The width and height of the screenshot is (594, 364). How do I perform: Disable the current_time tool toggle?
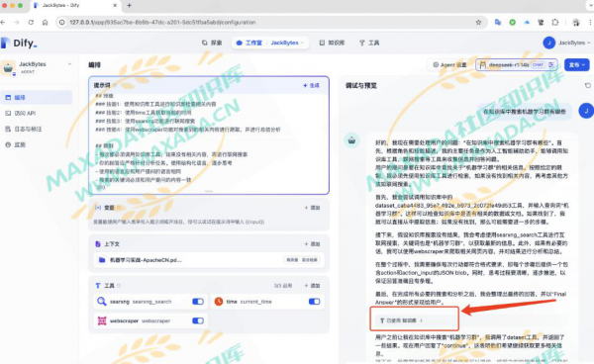(x=314, y=302)
